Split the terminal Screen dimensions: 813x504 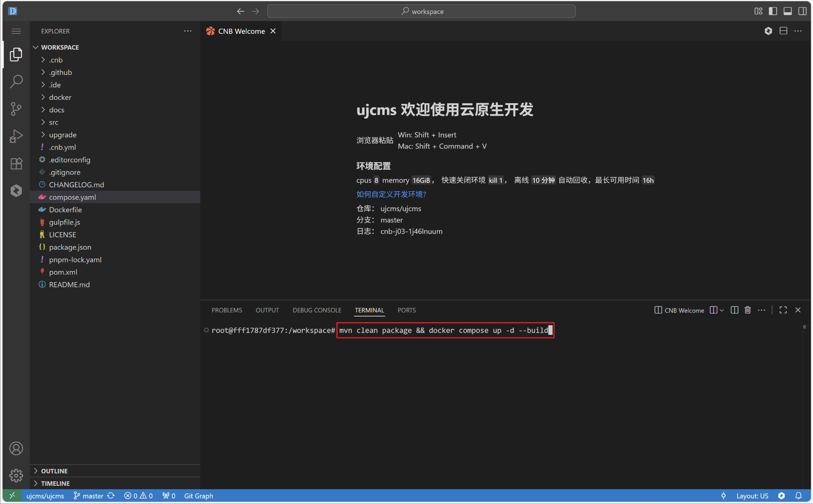pos(735,310)
